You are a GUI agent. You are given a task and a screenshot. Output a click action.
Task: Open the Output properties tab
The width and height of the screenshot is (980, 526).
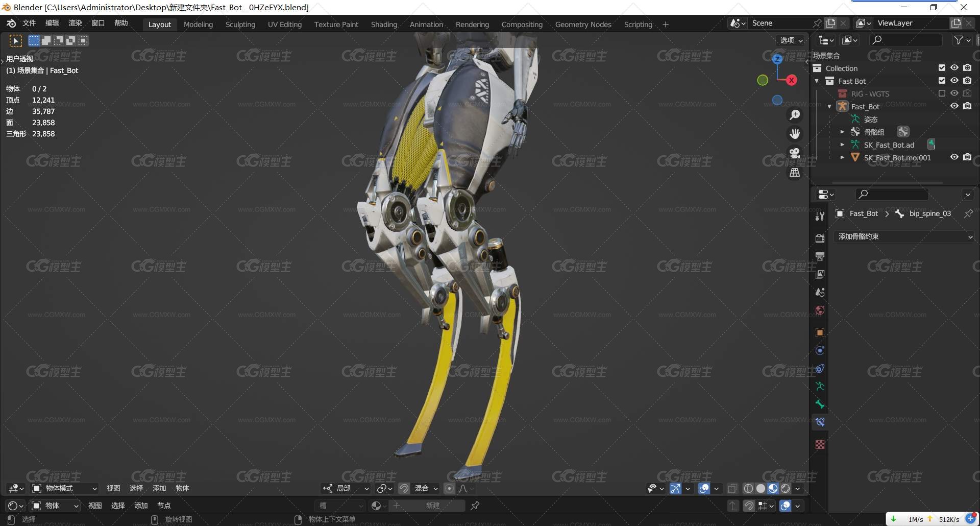pyautogui.click(x=820, y=256)
